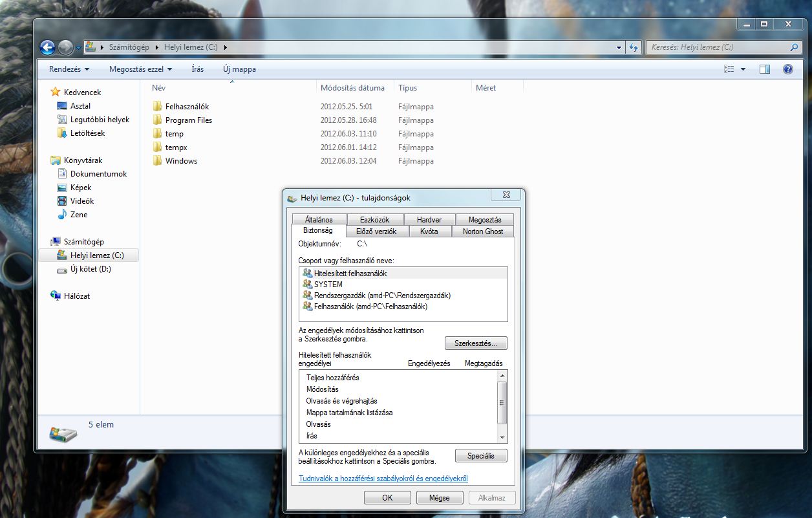812x518 pixels.
Task: Click the SYSTEM user group icon
Action: pyautogui.click(x=307, y=285)
